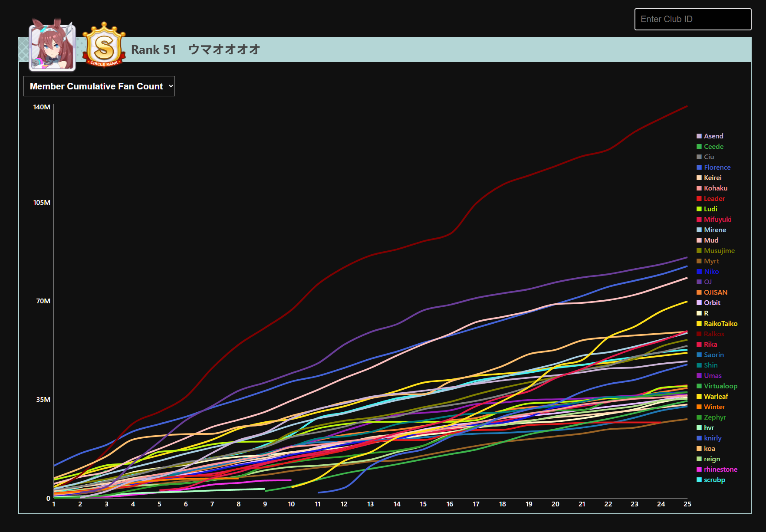This screenshot has height=532, width=766.
Task: Toggle the Leader series in the legend
Action: (x=711, y=199)
